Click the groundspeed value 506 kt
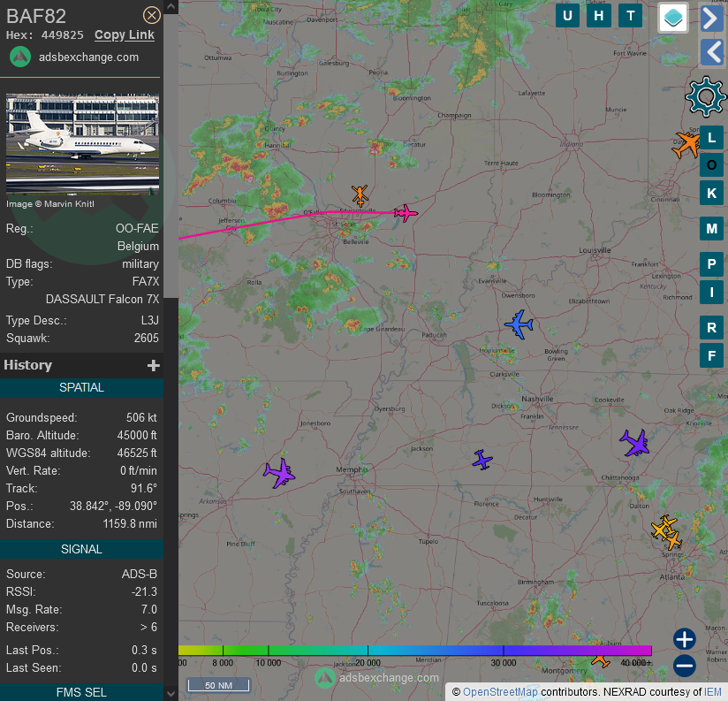This screenshot has height=701, width=728. [x=141, y=417]
